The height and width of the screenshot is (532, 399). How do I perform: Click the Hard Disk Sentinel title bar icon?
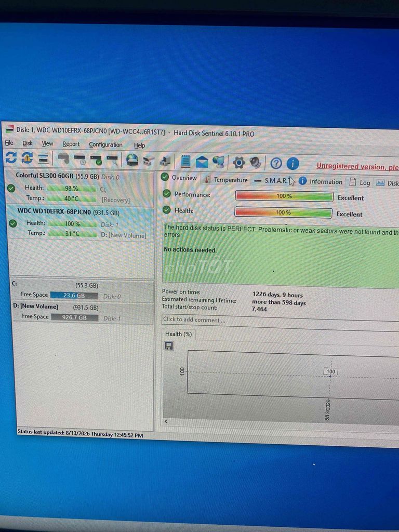click(x=10, y=129)
